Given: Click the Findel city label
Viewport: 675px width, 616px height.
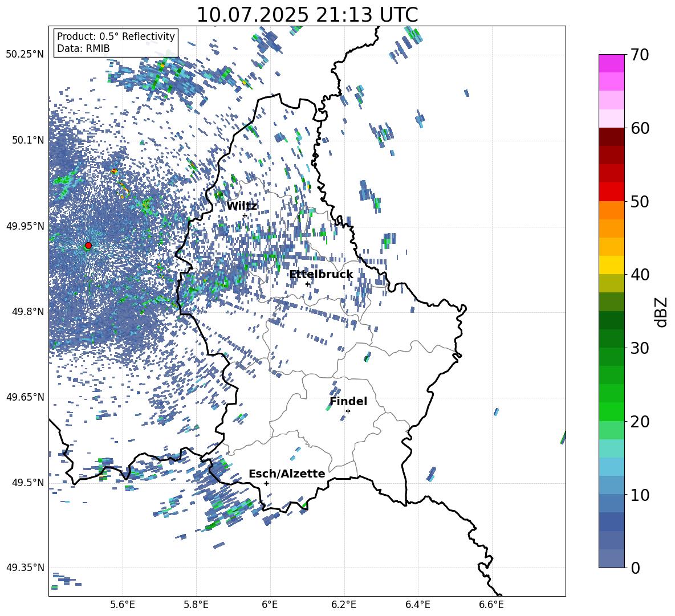Looking at the screenshot, I should 348,401.
